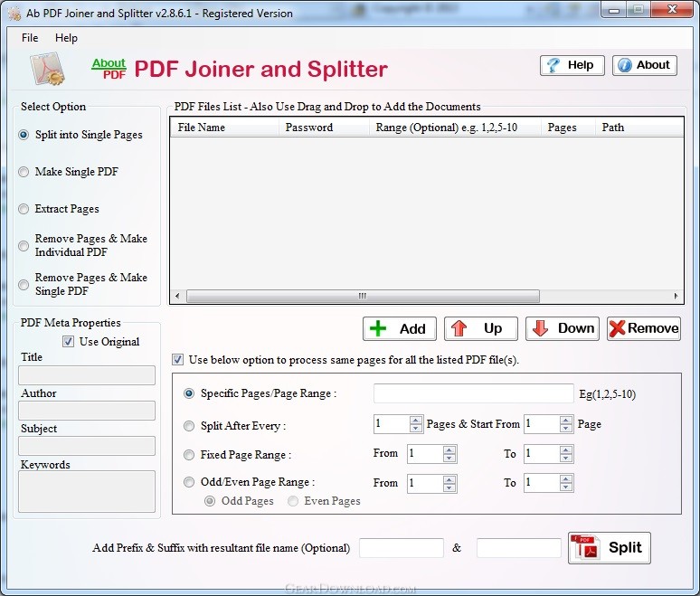
Task: Click File Name column header
Action: 224,128
